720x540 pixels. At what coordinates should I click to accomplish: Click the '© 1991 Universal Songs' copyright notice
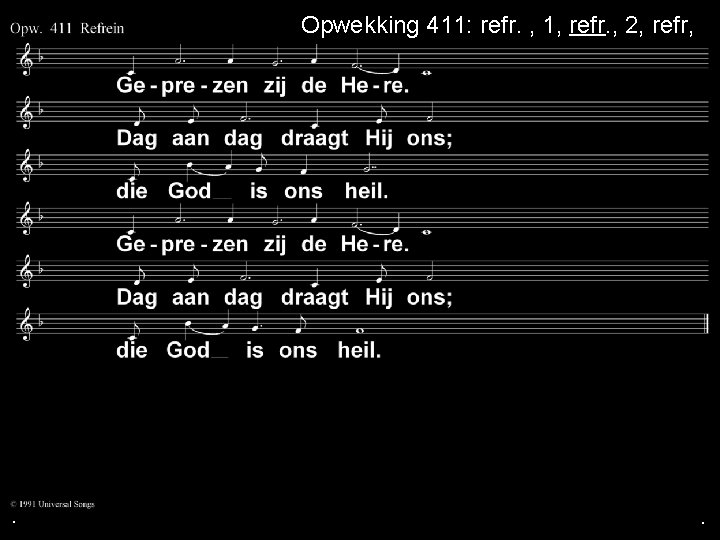click(x=52, y=504)
